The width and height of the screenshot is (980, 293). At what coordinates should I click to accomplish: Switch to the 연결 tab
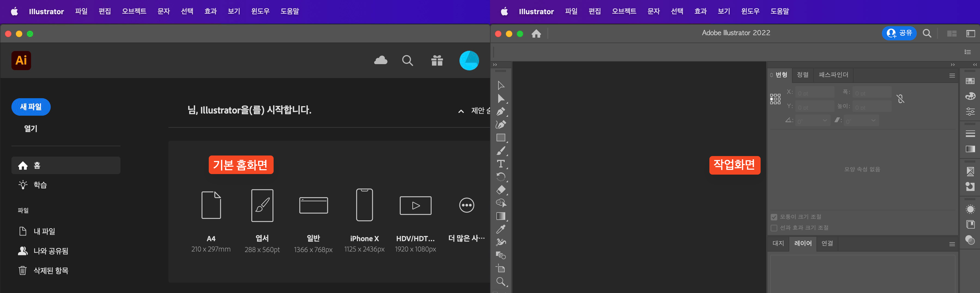point(827,243)
